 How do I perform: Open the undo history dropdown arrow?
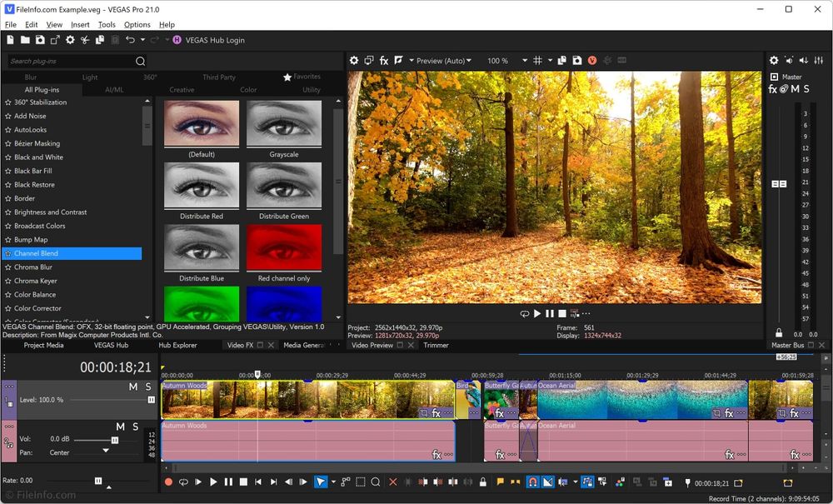142,40
